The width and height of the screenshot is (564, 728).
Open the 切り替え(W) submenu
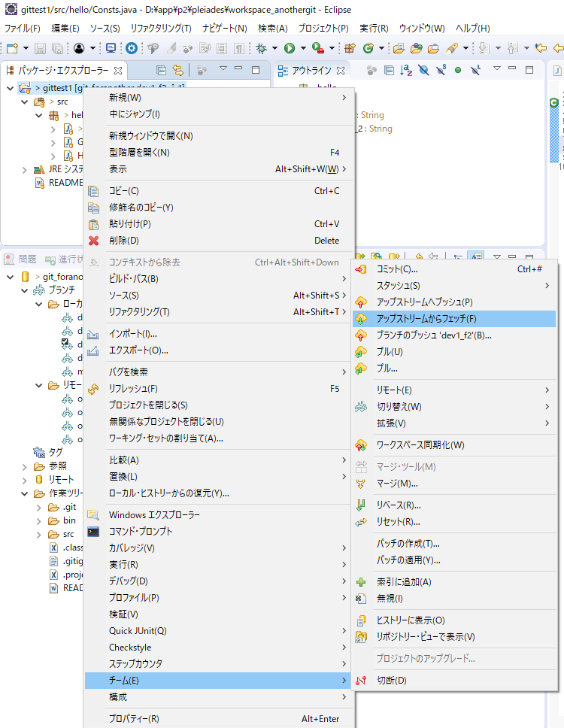click(x=454, y=407)
